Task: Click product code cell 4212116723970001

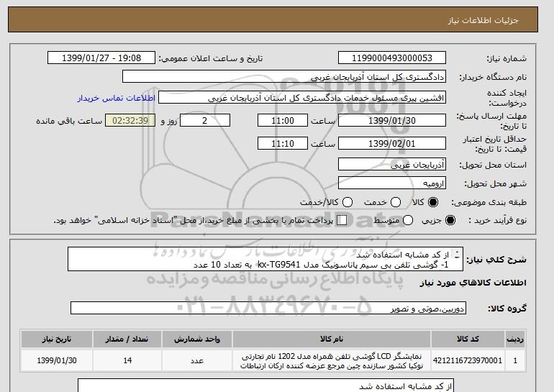Action: (x=468, y=360)
